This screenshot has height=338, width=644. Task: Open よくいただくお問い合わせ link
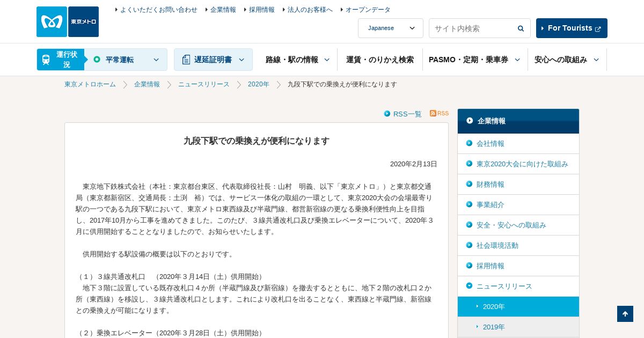point(158,10)
